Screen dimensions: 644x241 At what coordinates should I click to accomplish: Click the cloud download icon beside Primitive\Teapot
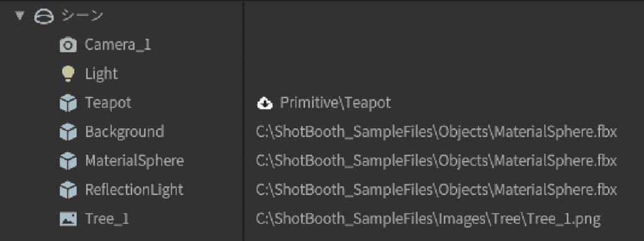[265, 104]
